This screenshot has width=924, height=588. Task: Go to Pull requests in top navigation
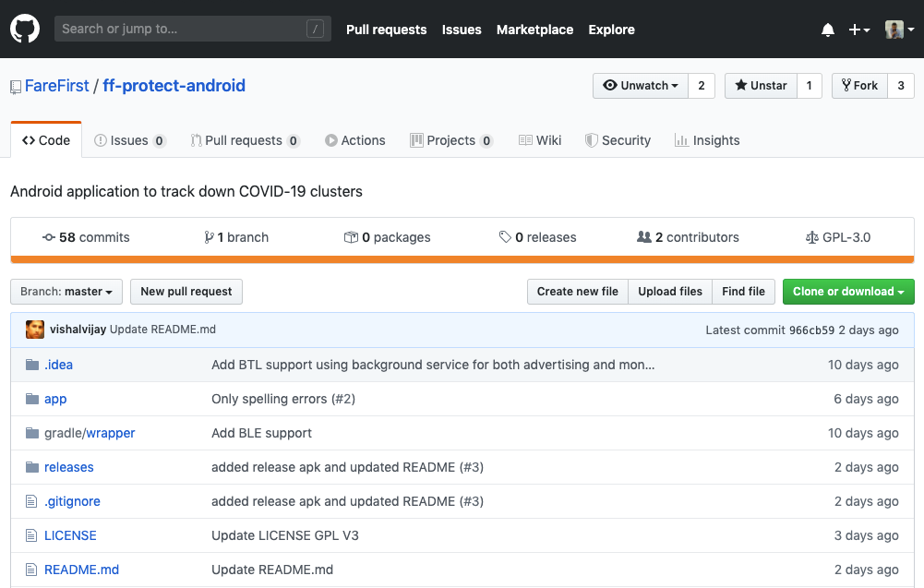(386, 30)
